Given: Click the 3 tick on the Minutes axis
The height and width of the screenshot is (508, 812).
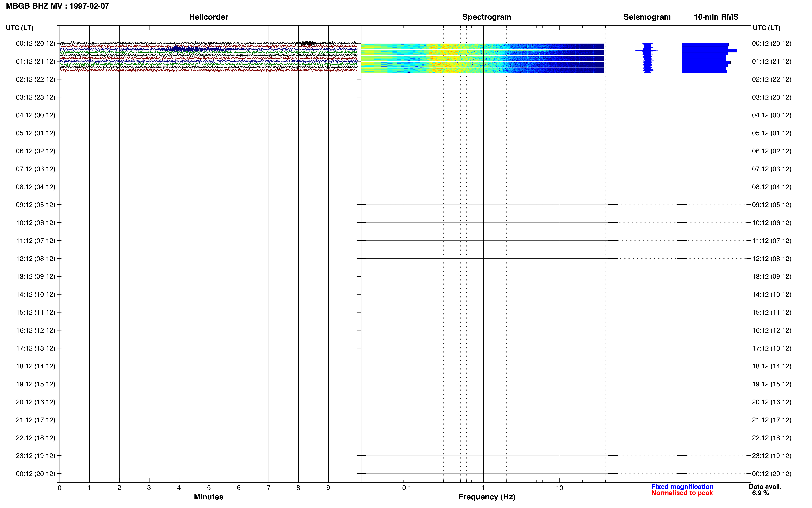Looking at the screenshot, I should click(149, 487).
